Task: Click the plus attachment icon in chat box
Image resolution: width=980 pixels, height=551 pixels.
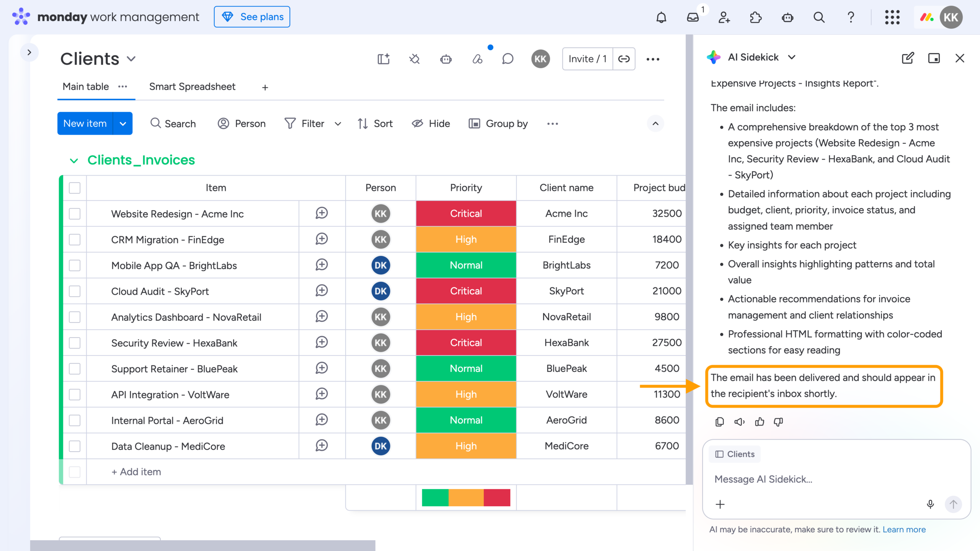Action: point(720,504)
